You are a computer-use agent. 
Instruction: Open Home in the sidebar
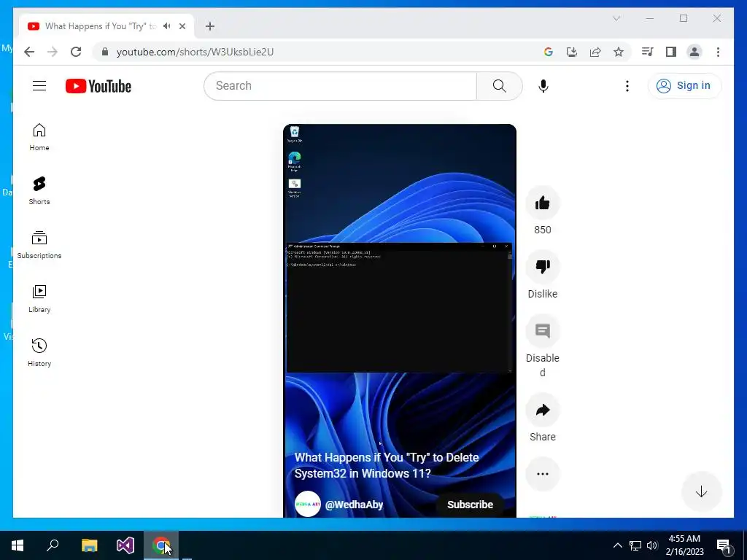click(x=39, y=137)
